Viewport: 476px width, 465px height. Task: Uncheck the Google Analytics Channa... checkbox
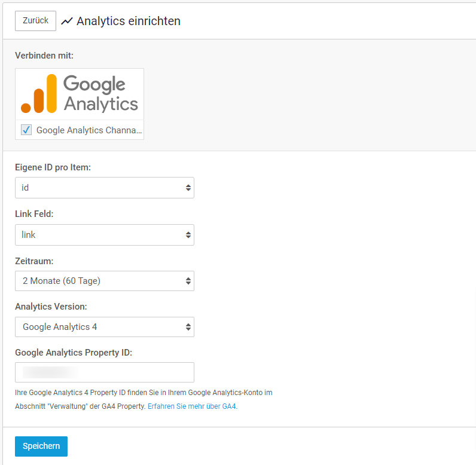click(x=26, y=130)
